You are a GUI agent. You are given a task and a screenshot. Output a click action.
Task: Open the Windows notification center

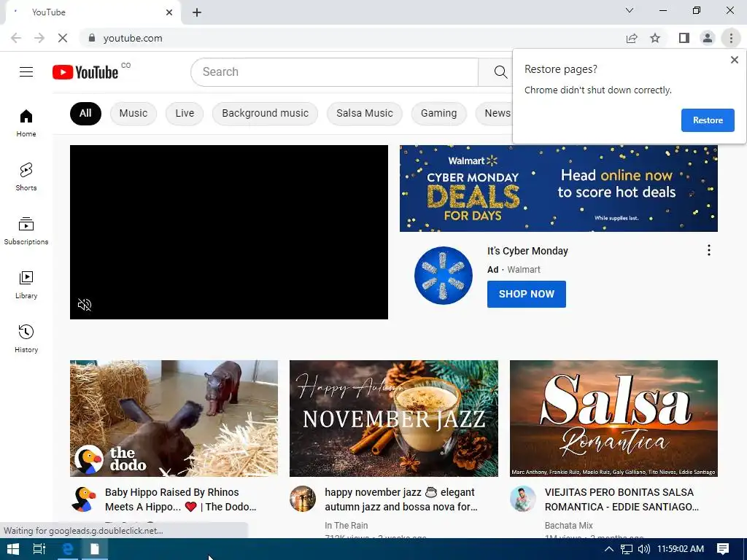[723, 549]
